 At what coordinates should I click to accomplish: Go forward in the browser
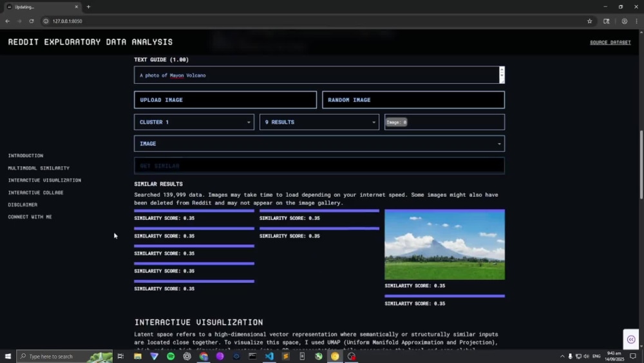pyautogui.click(x=19, y=21)
